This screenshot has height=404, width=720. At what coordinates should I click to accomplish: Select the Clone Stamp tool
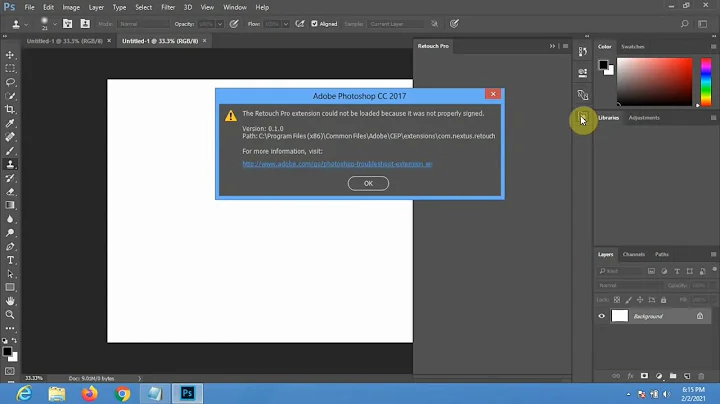click(x=10, y=164)
